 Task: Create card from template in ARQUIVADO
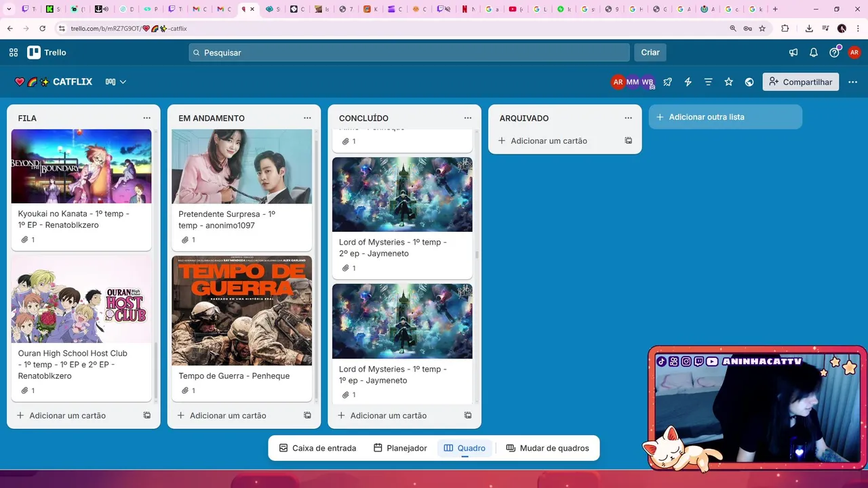point(628,141)
